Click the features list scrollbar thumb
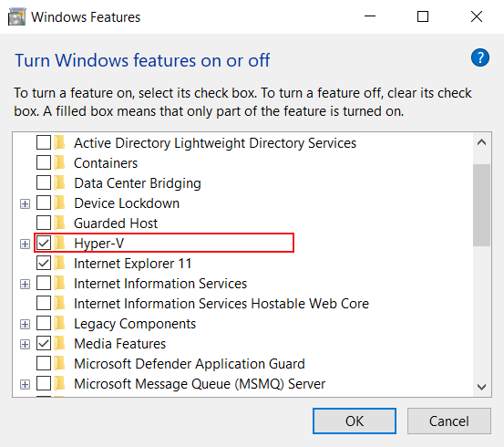This screenshot has height=447, width=504. (481, 205)
